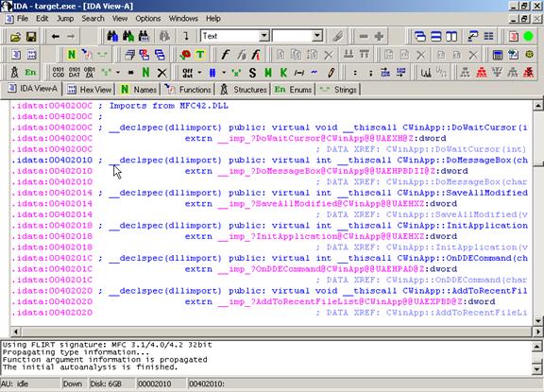This screenshot has width=544, height=392.
Task: Click the green circle indicator icon
Action: (528, 37)
